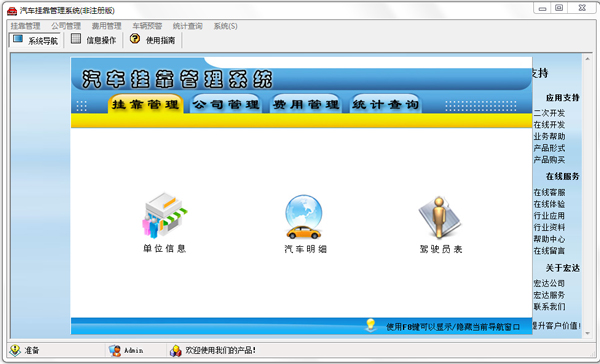Click the F8 navigation window hint text
The image size is (600, 364).
pos(453,327)
